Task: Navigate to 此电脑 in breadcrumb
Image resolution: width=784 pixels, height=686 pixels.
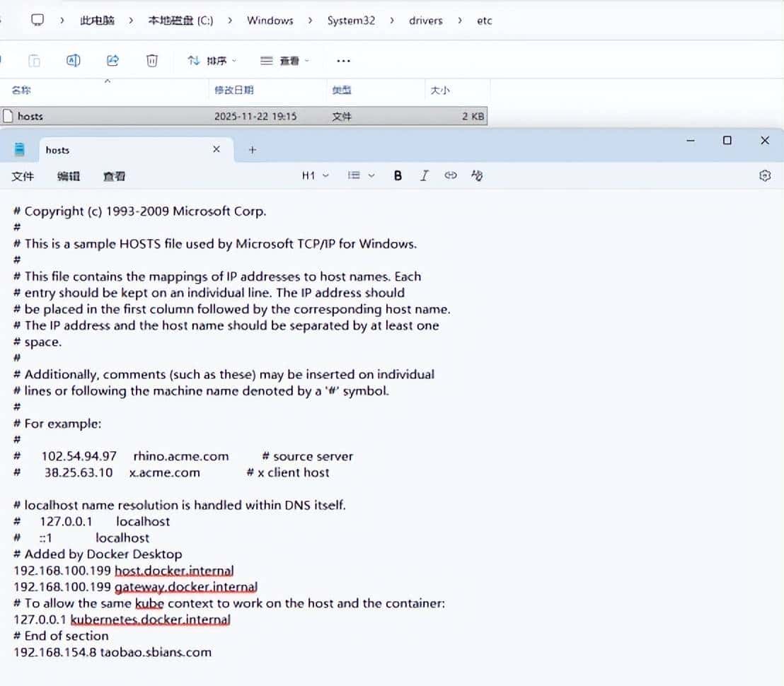Action: point(97,21)
